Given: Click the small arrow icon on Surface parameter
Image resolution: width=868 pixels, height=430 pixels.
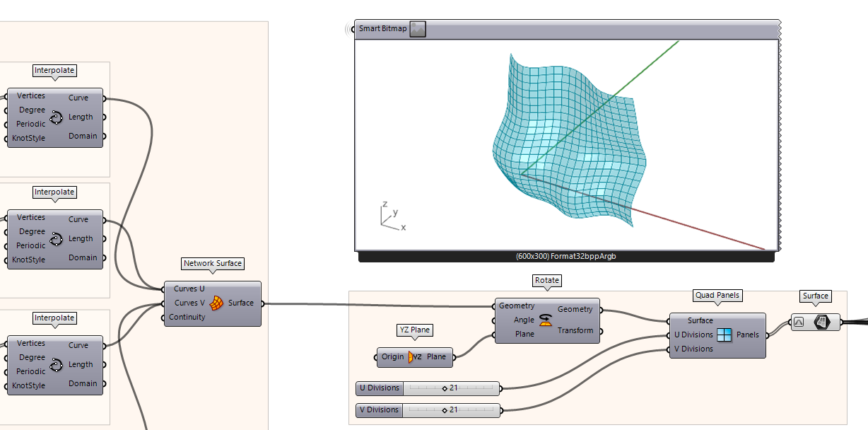Looking at the screenshot, I should click(x=799, y=322).
